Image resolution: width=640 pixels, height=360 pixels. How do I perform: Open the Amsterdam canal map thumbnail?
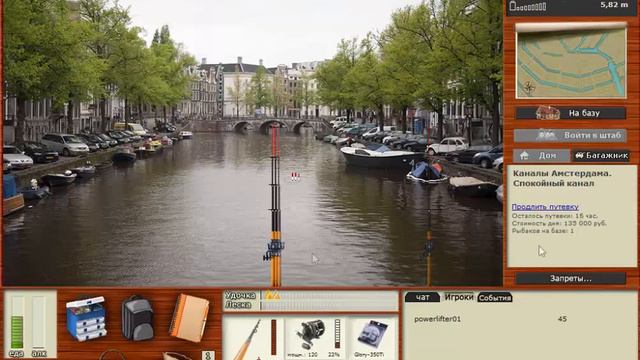[571, 61]
